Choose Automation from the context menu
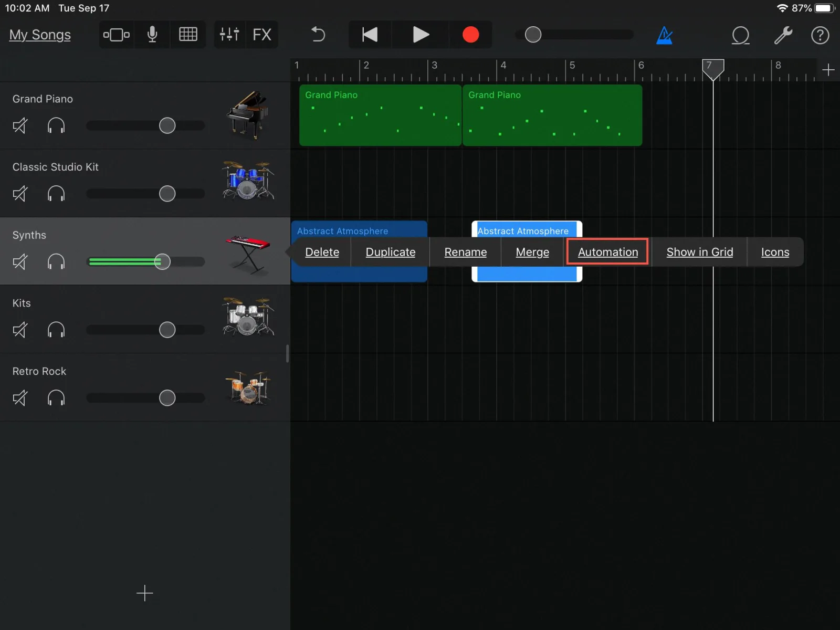Screen dimensions: 840x630 (x=607, y=252)
